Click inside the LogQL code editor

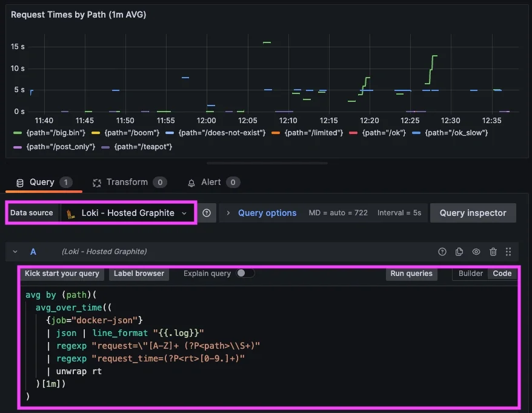[x=270, y=346]
